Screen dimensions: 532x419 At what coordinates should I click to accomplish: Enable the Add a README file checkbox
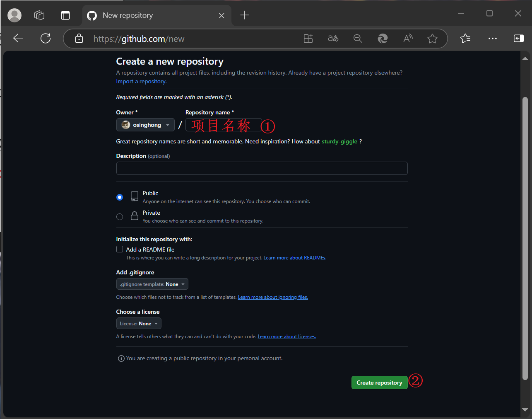click(120, 249)
